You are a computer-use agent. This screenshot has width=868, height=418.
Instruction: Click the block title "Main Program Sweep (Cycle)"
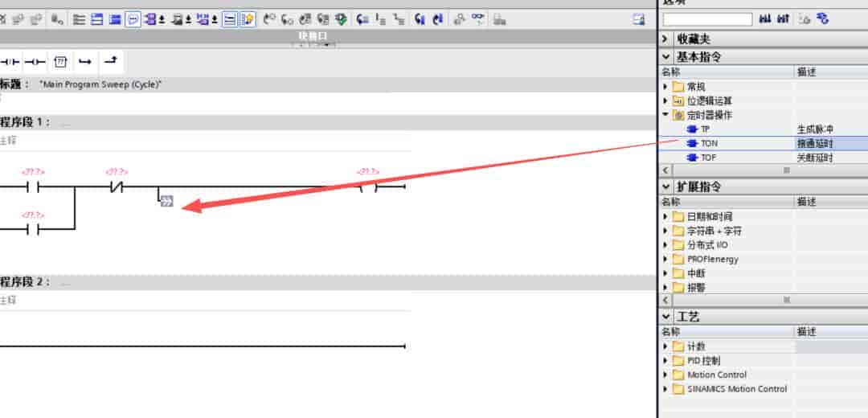100,84
